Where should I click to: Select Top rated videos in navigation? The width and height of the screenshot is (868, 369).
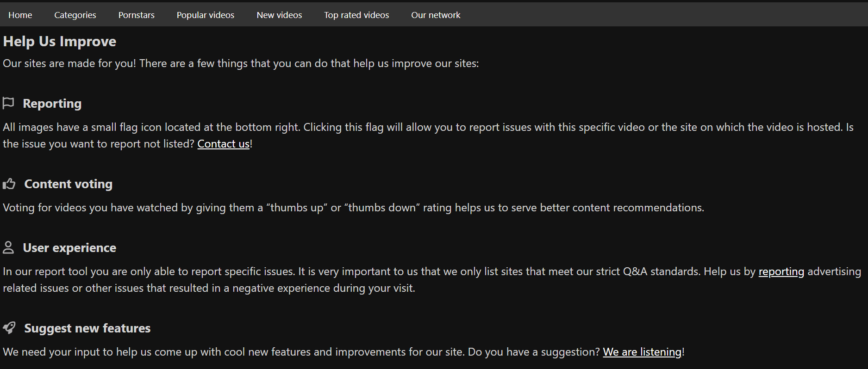pyautogui.click(x=356, y=15)
